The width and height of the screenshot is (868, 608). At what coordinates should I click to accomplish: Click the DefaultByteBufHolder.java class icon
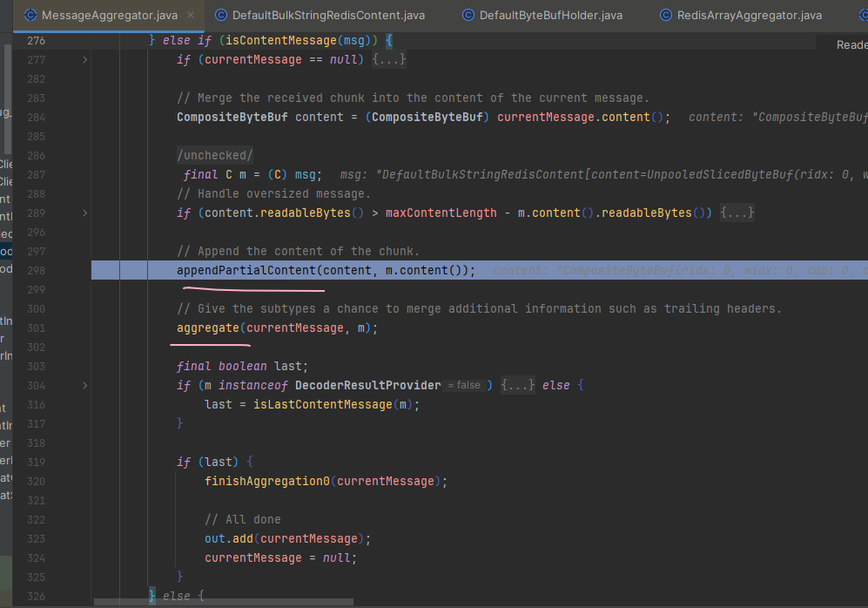(x=468, y=15)
